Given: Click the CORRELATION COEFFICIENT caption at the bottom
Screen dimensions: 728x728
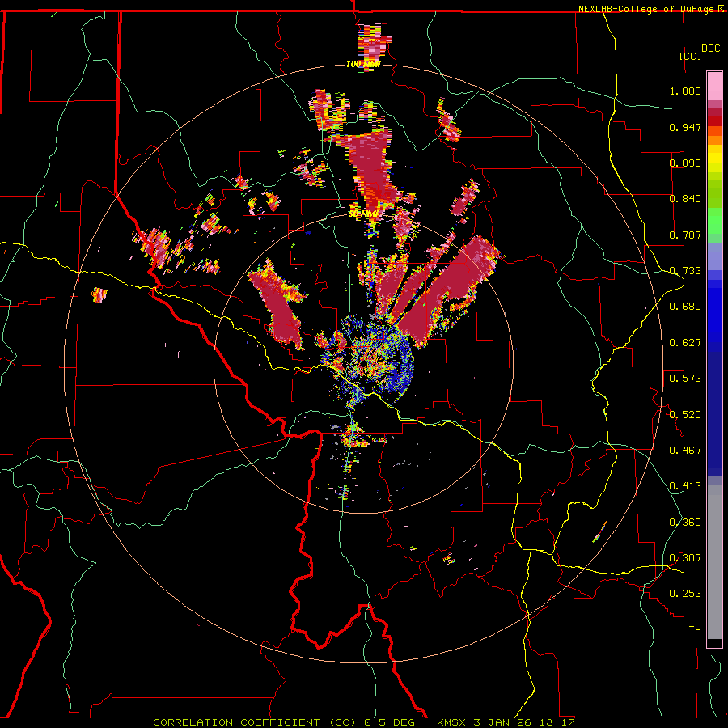Looking at the screenshot, I should (364, 722).
